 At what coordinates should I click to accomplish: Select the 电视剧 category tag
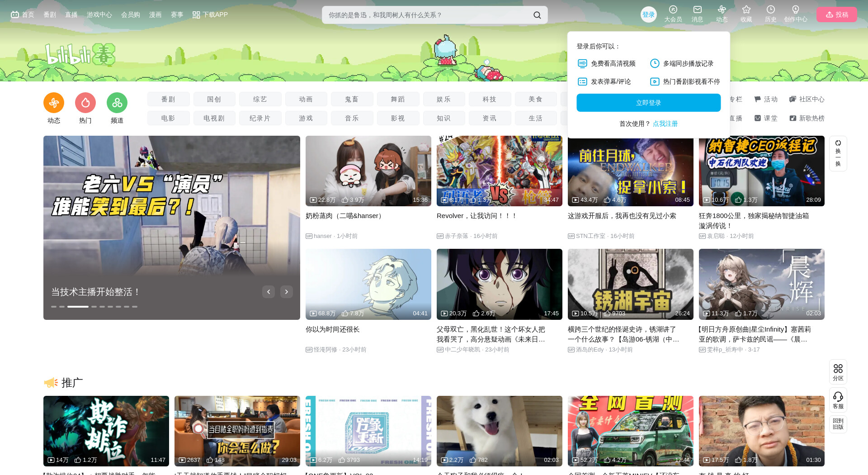click(x=214, y=118)
